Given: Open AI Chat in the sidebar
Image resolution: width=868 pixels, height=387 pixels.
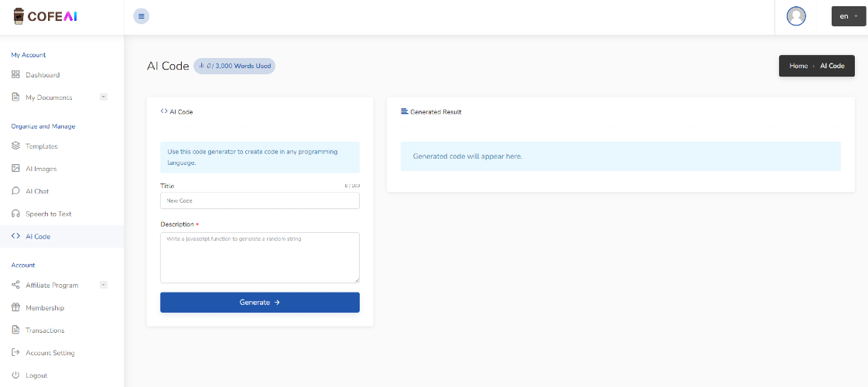Looking at the screenshot, I should (x=37, y=191).
